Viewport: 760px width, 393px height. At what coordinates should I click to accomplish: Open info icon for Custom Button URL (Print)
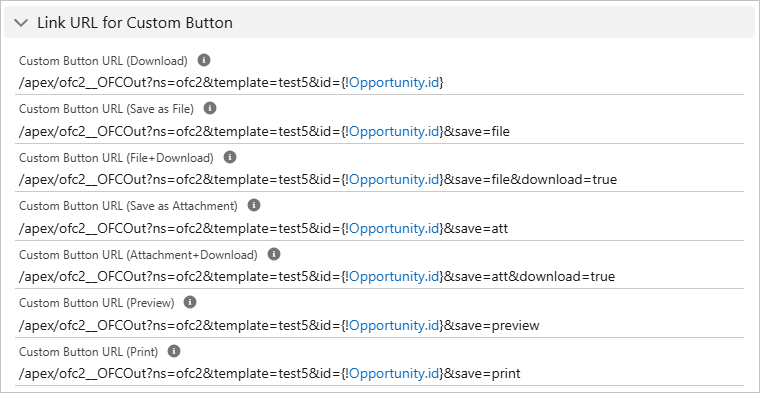pos(174,351)
